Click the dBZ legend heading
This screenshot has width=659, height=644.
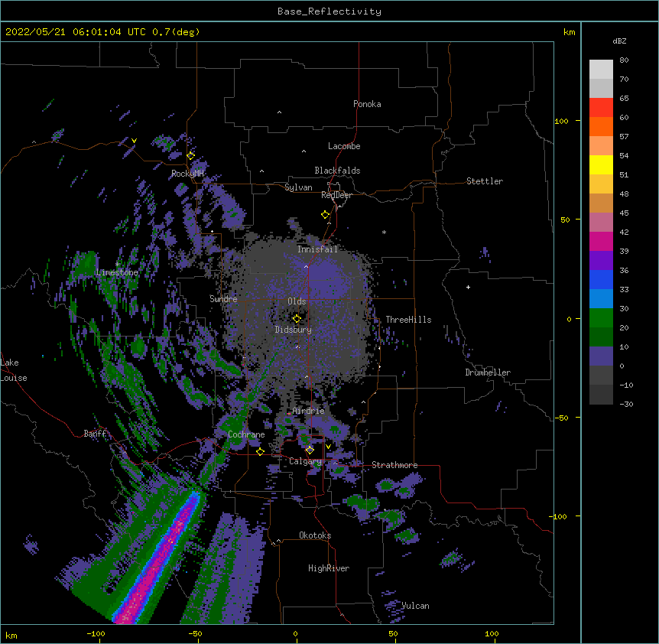coord(619,41)
